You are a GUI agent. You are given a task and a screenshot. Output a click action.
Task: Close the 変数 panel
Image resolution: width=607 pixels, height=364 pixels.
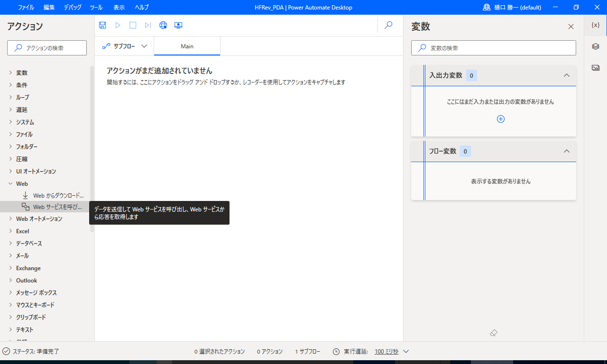(x=571, y=27)
